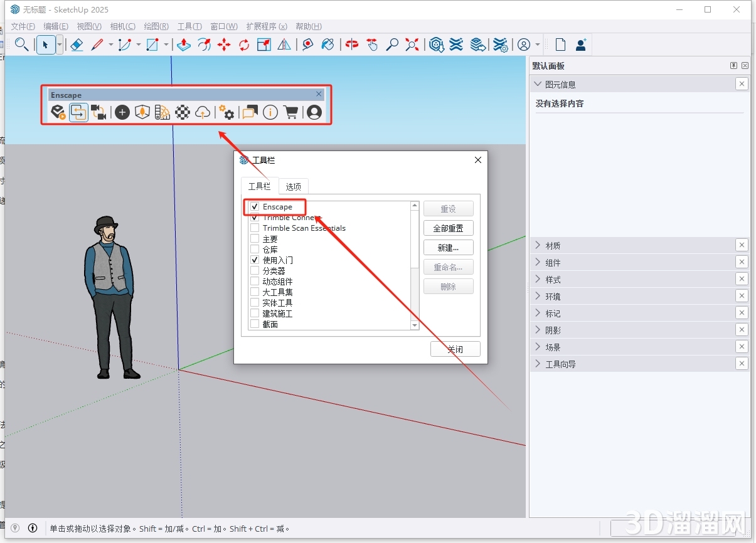The width and height of the screenshot is (756, 543).
Task: Pick the Paint Bucket tool
Action: point(327,45)
